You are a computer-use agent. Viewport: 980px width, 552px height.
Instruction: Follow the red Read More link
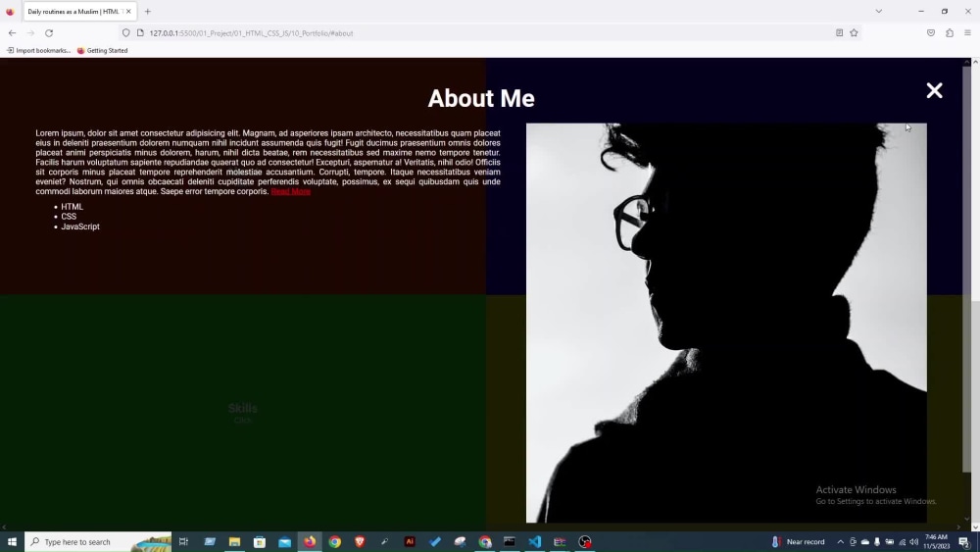291,191
